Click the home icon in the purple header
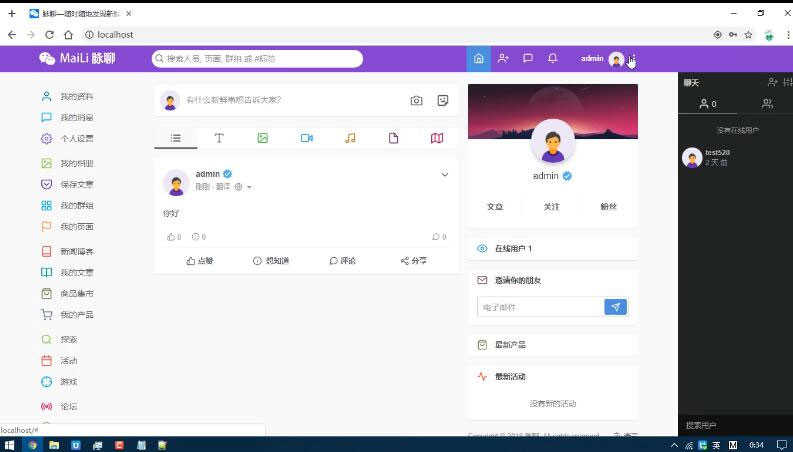The width and height of the screenshot is (793, 452). pyautogui.click(x=478, y=59)
